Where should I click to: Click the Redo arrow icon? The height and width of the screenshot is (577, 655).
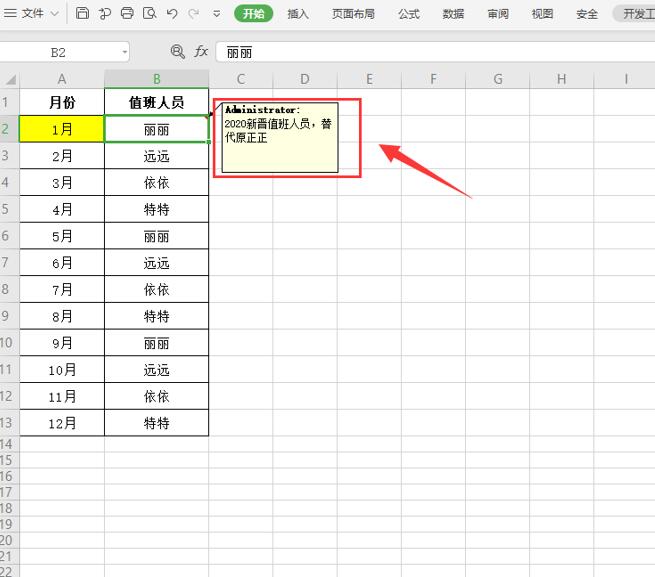click(193, 13)
